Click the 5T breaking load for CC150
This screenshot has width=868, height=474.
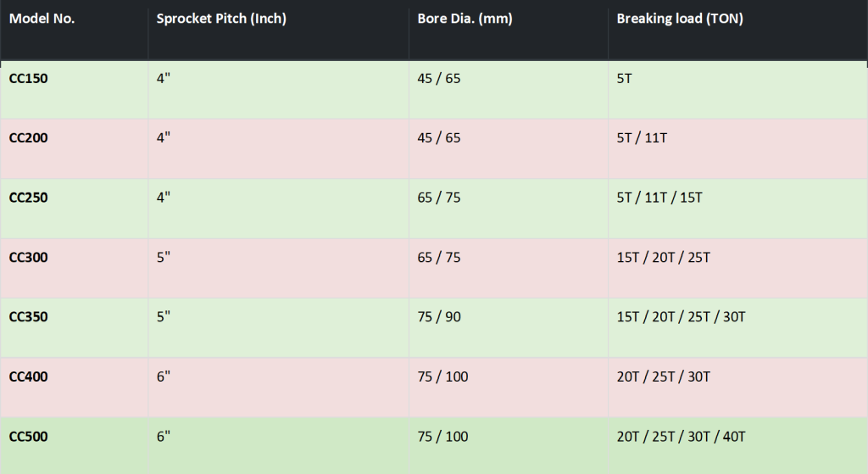[x=626, y=78]
